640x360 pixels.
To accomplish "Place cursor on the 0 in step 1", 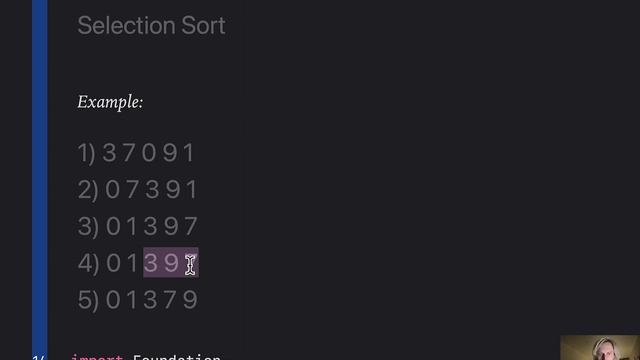I will click(149, 153).
